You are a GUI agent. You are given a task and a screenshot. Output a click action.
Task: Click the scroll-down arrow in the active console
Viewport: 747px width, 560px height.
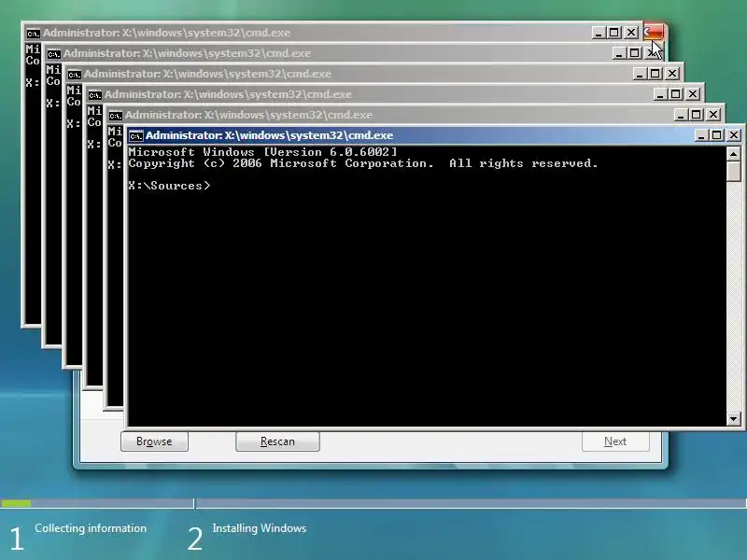coord(733,419)
